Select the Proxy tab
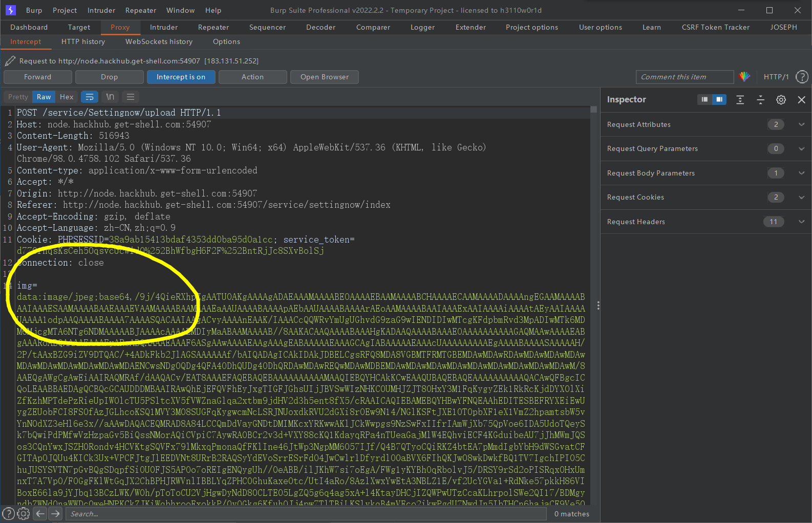This screenshot has height=523, width=812. click(x=120, y=27)
